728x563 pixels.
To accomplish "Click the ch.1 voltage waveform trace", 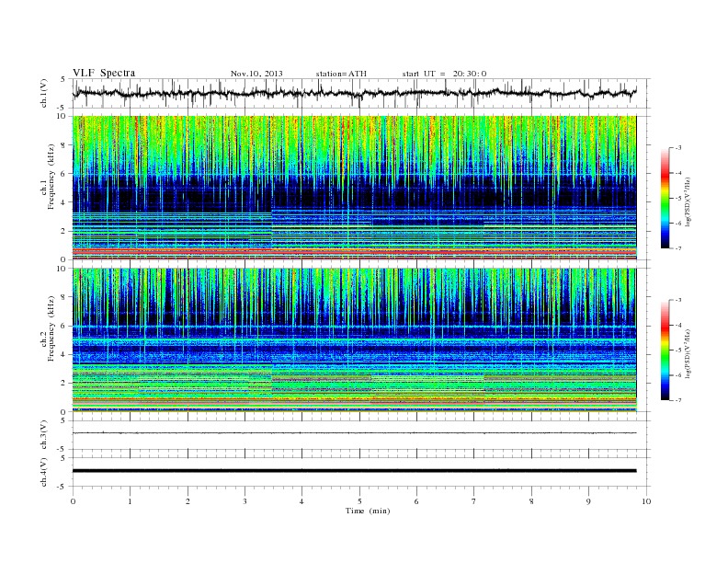I will coord(354,93).
